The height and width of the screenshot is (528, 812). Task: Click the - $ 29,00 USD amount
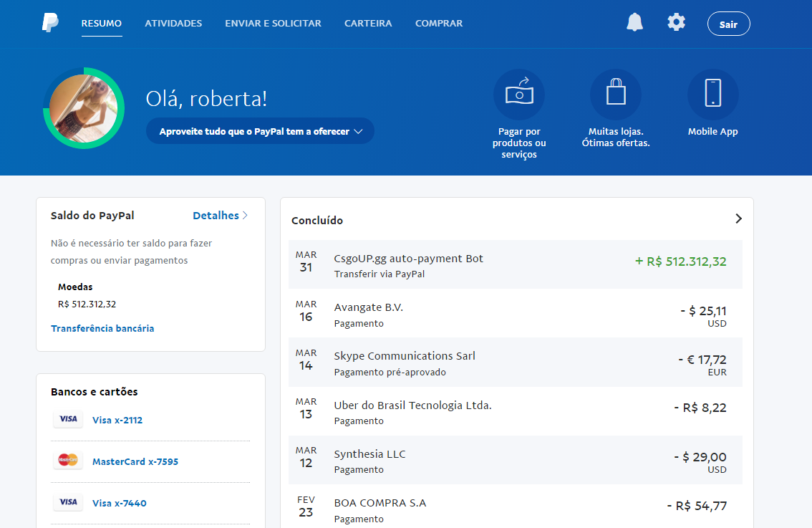(700, 462)
